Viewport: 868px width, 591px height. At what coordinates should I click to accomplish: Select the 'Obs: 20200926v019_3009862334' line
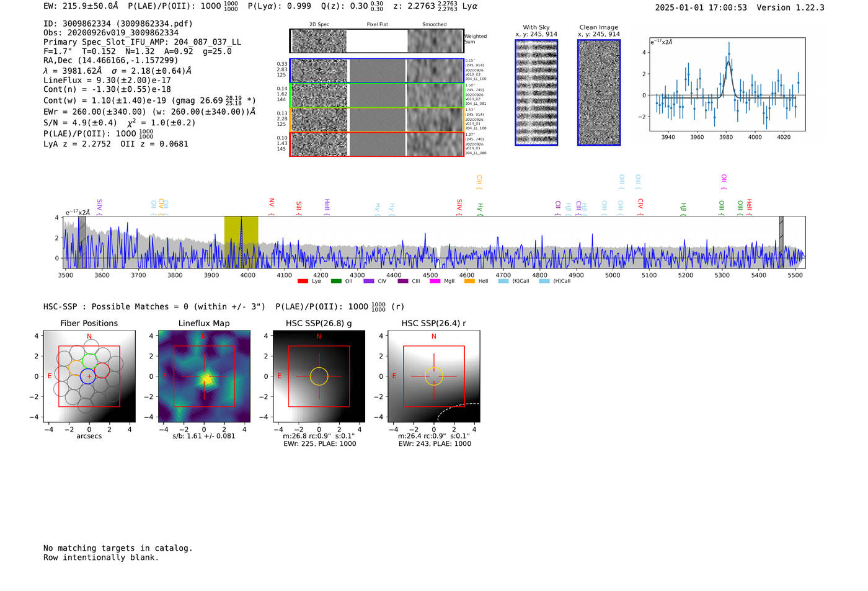[x=111, y=33]
